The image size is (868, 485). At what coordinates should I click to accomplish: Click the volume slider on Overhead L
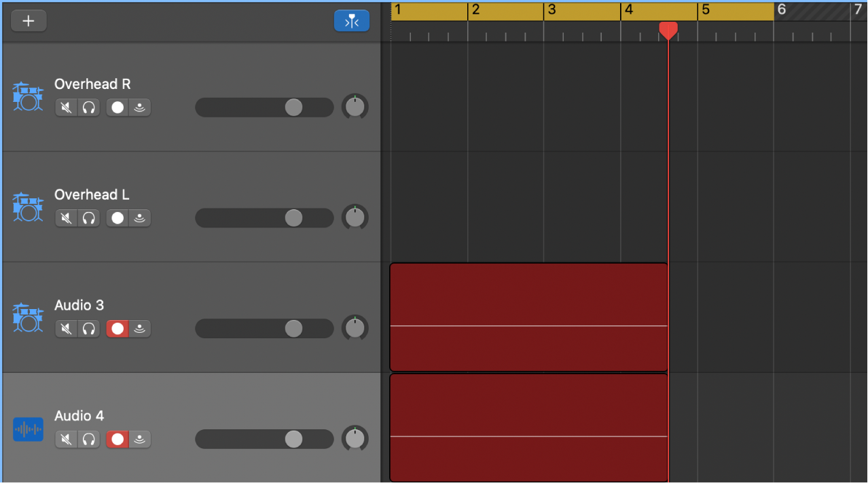point(292,218)
